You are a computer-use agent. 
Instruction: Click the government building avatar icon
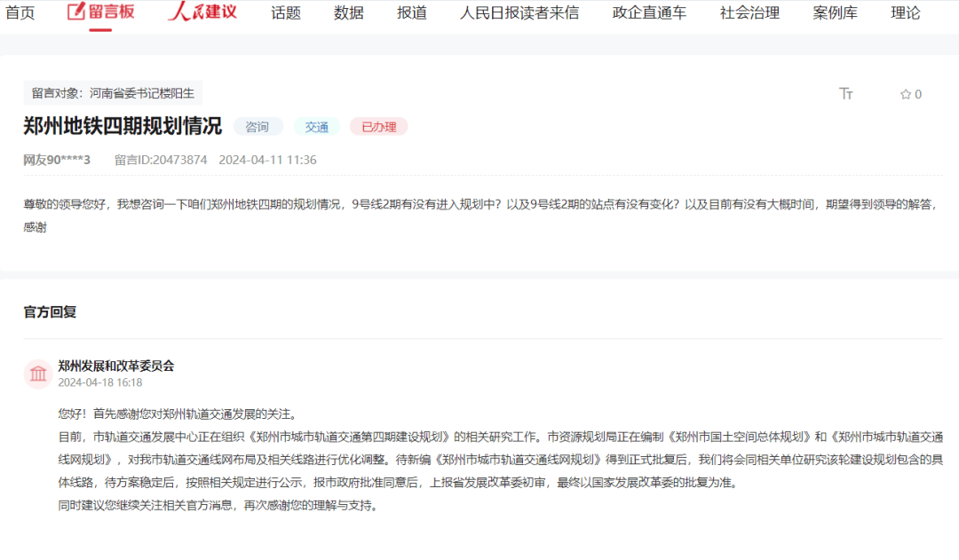38,374
